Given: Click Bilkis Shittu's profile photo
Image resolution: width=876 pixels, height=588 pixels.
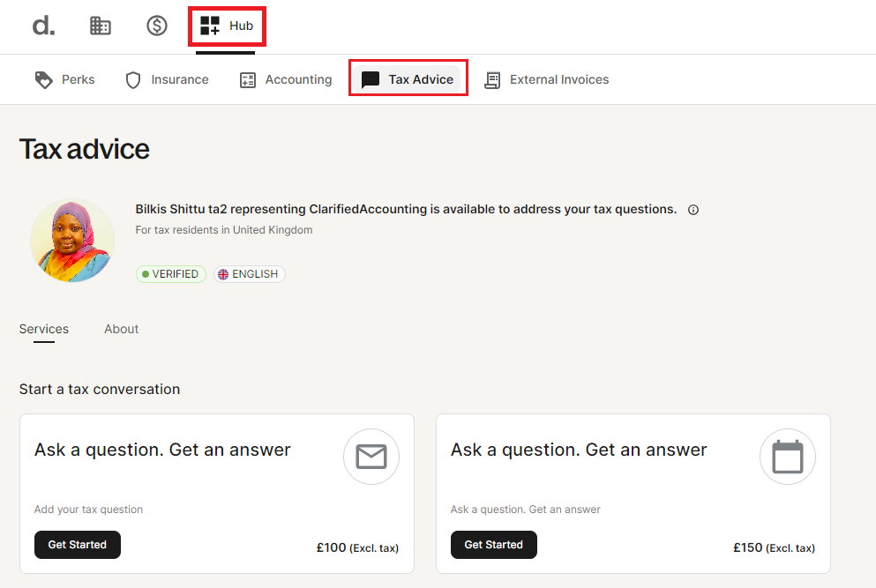Looking at the screenshot, I should pos(72,240).
